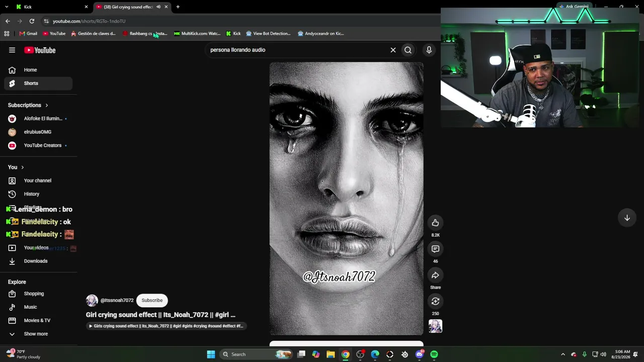Open Ask Gemini in Chrome
644x362 pixels.
click(574, 7)
